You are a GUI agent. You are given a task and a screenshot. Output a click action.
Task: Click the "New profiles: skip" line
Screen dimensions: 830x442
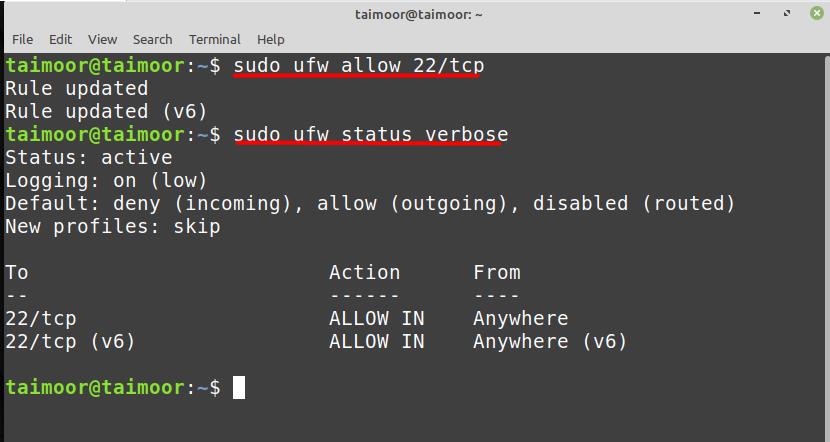(112, 227)
